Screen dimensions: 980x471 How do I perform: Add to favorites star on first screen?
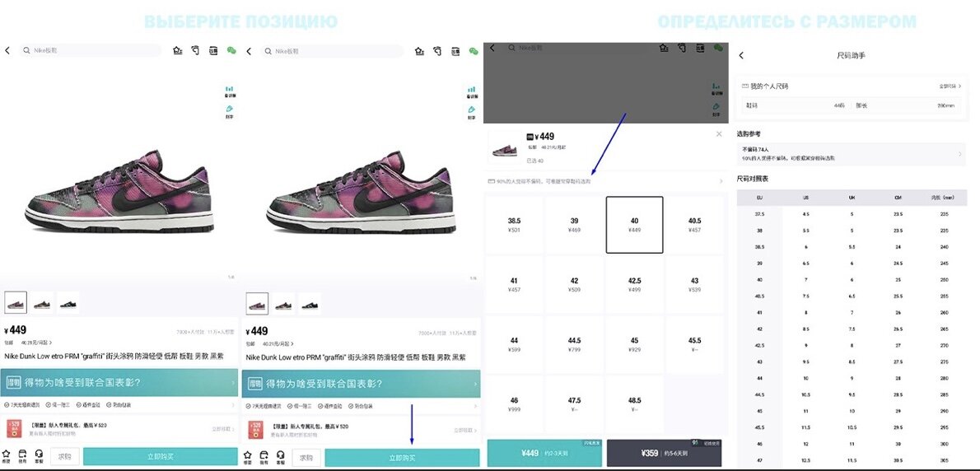pos(7,457)
